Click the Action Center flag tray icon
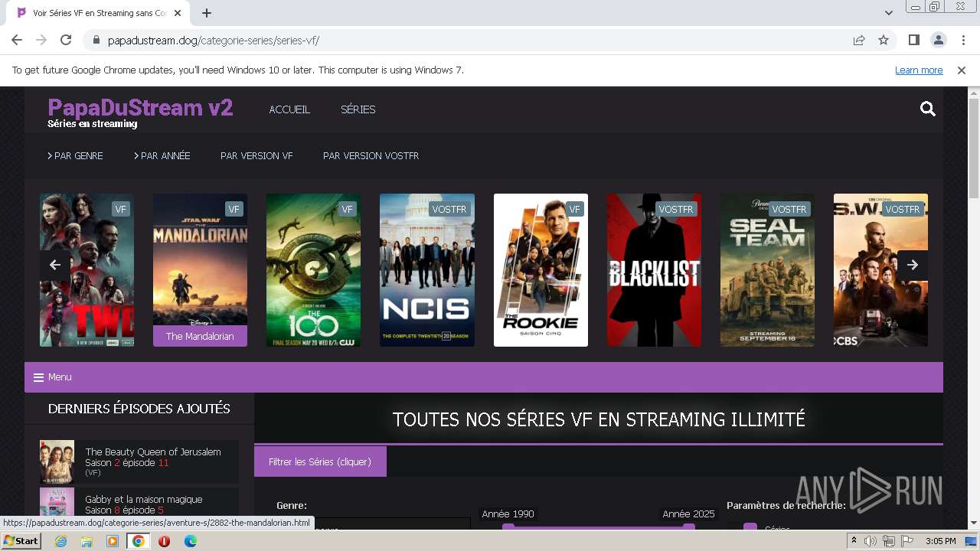The width and height of the screenshot is (980, 551). (x=907, y=541)
